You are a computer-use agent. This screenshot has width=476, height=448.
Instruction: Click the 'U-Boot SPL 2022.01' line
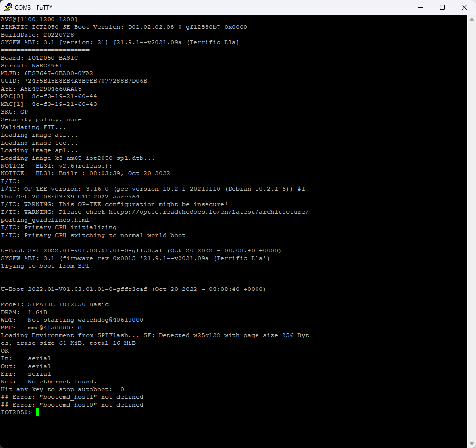tap(141, 250)
